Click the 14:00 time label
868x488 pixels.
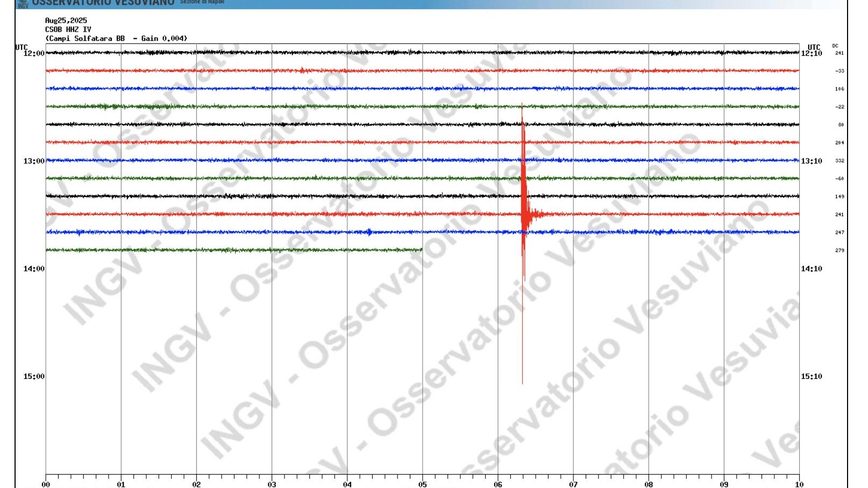tap(34, 269)
